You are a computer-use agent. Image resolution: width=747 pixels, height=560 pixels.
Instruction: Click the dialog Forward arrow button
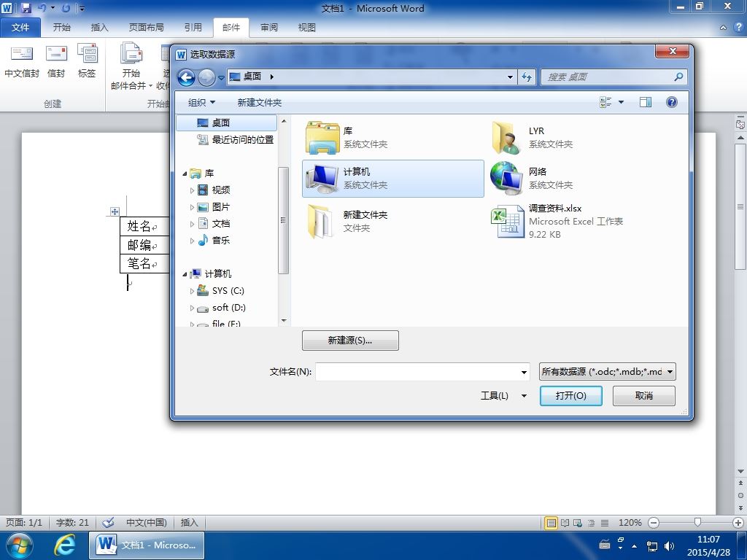click(206, 77)
